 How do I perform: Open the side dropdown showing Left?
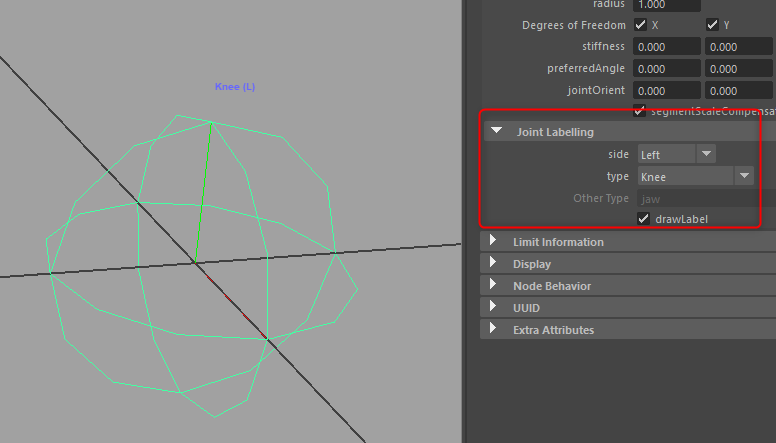click(x=677, y=154)
